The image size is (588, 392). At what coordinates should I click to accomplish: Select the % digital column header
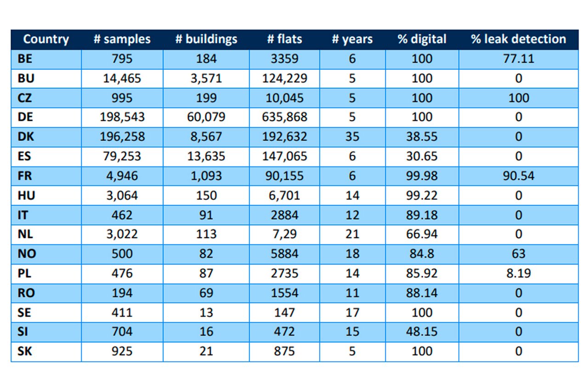click(422, 39)
